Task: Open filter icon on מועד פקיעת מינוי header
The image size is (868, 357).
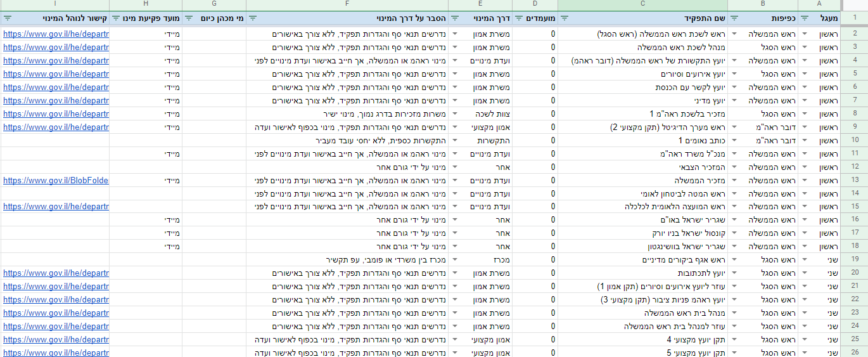Action: tap(115, 19)
